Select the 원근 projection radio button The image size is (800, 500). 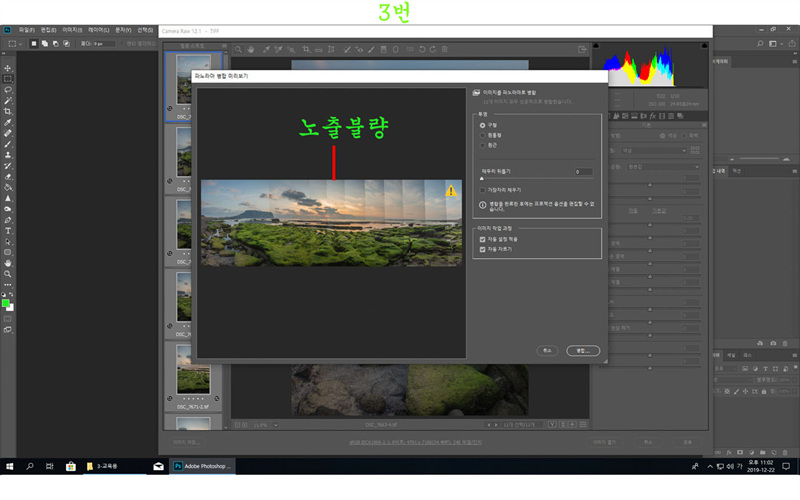(x=482, y=145)
